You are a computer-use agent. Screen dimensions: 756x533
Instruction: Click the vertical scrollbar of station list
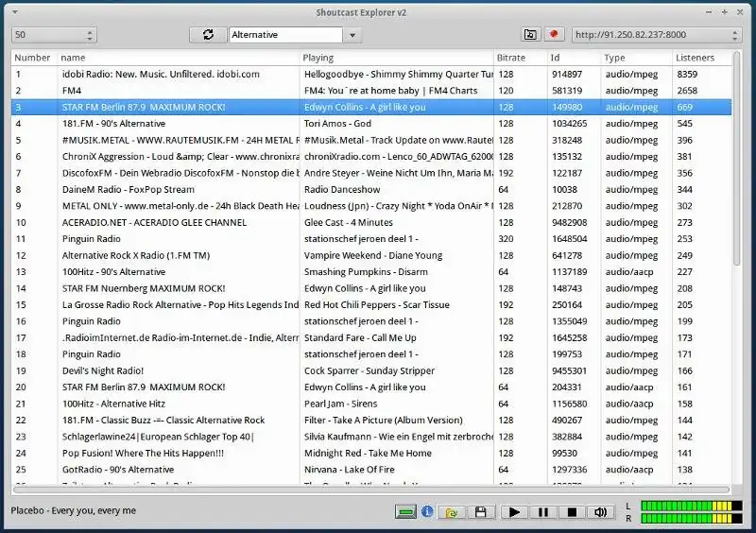736,159
